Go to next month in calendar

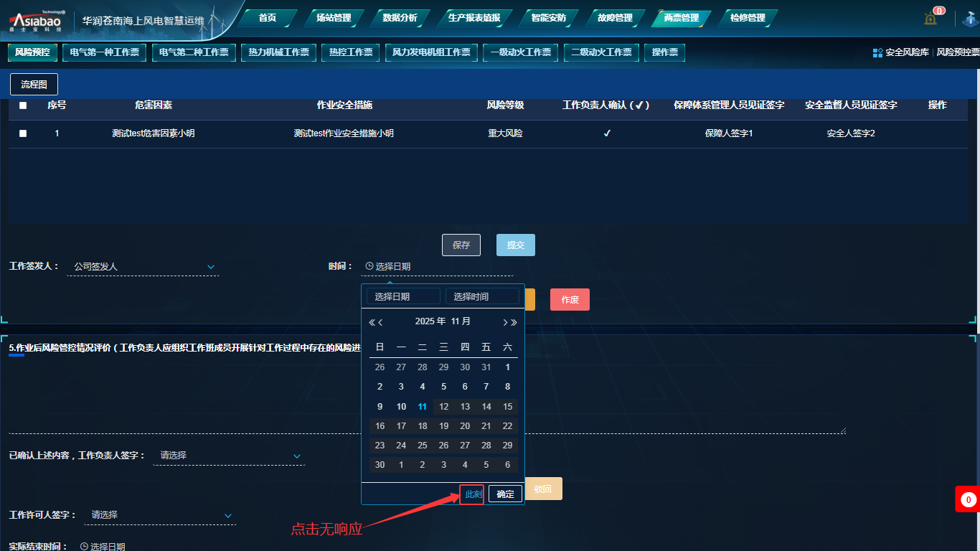coord(505,322)
